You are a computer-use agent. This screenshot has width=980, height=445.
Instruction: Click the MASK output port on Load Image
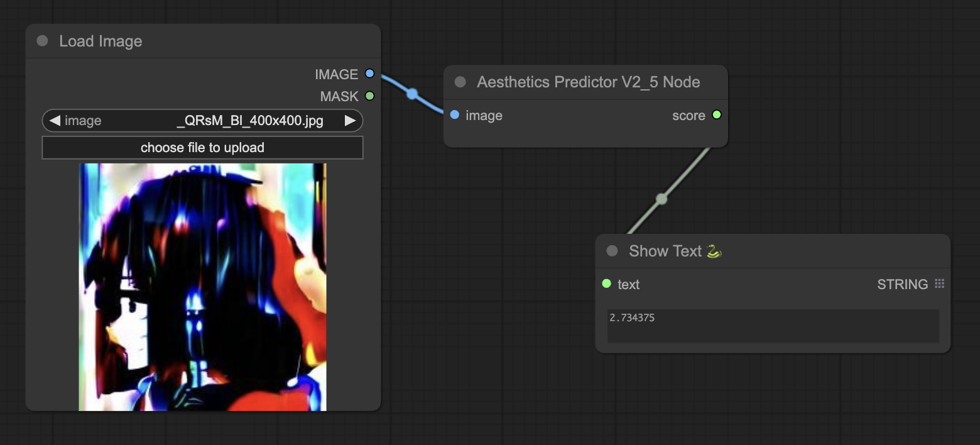tap(369, 96)
